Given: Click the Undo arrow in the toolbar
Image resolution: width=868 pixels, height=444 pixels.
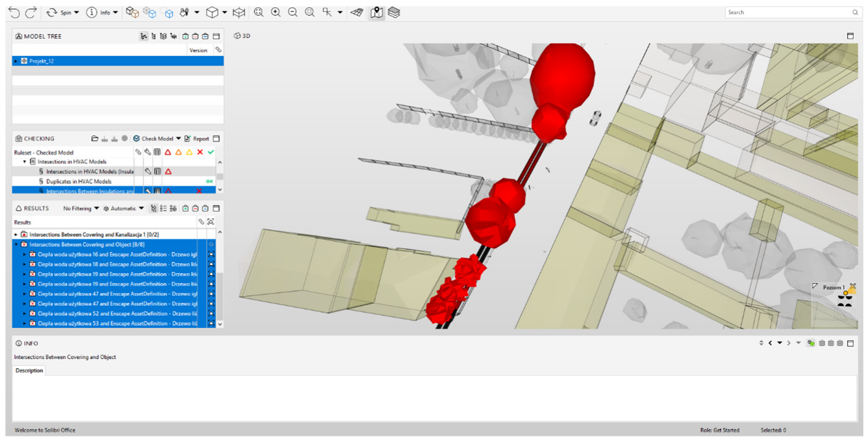Looking at the screenshot, I should [x=14, y=12].
